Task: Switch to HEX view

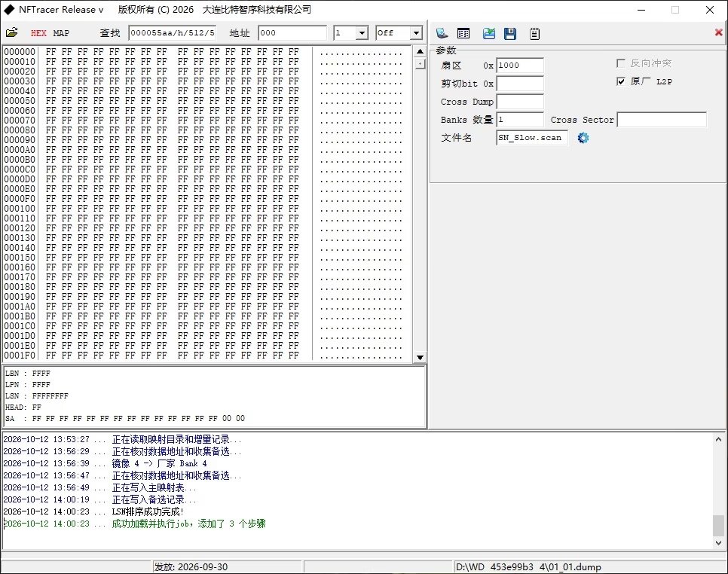Action: [38, 33]
